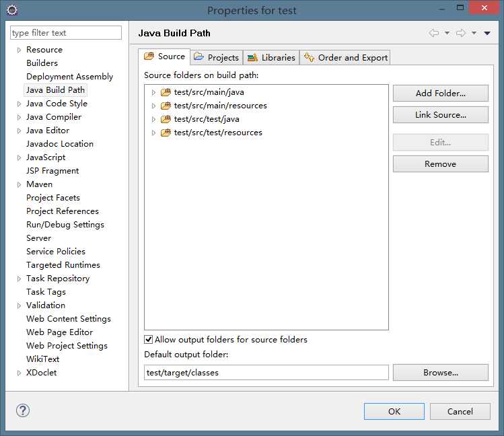Click the folder icon beside test/src/main/resources

pyautogui.click(x=166, y=106)
